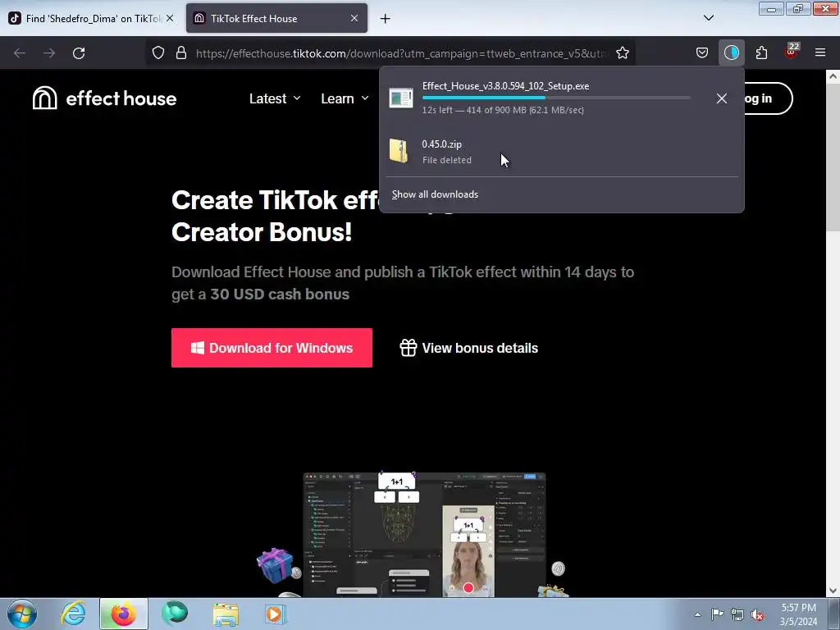Click Show all downloads

click(435, 194)
